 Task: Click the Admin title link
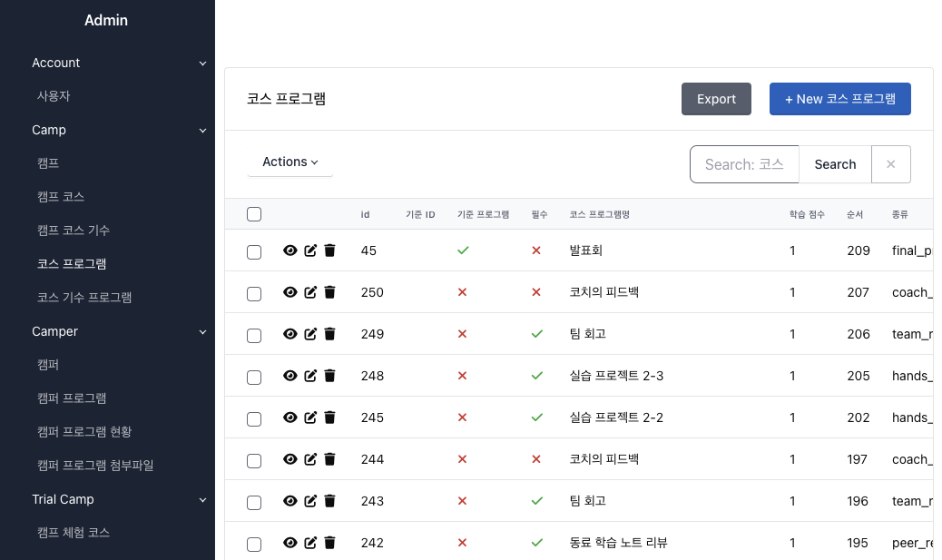click(x=106, y=21)
